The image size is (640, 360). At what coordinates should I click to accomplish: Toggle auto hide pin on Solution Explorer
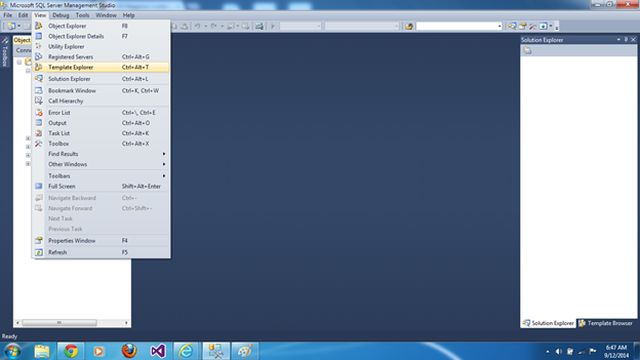click(x=626, y=40)
